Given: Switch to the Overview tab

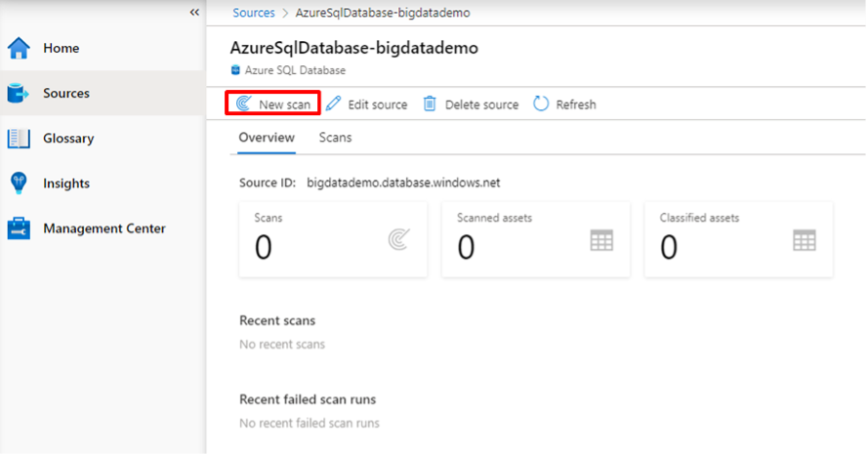Looking at the screenshot, I should (x=267, y=138).
